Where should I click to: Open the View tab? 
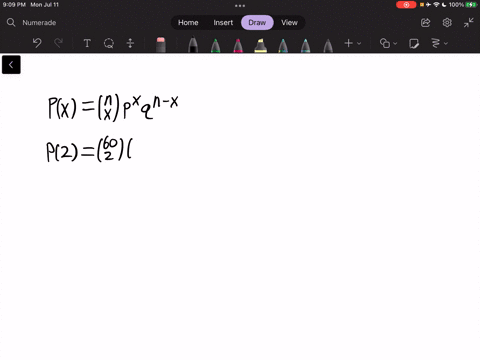point(289,23)
